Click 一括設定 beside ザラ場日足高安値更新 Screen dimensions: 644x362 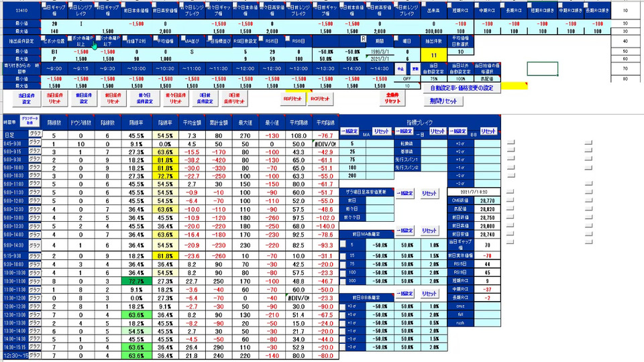click(405, 193)
